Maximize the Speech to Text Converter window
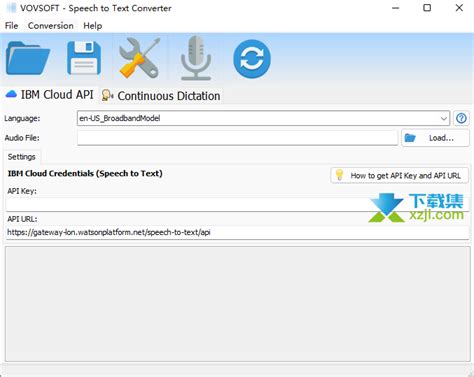Screen dimensions: 474x377 [427, 8]
